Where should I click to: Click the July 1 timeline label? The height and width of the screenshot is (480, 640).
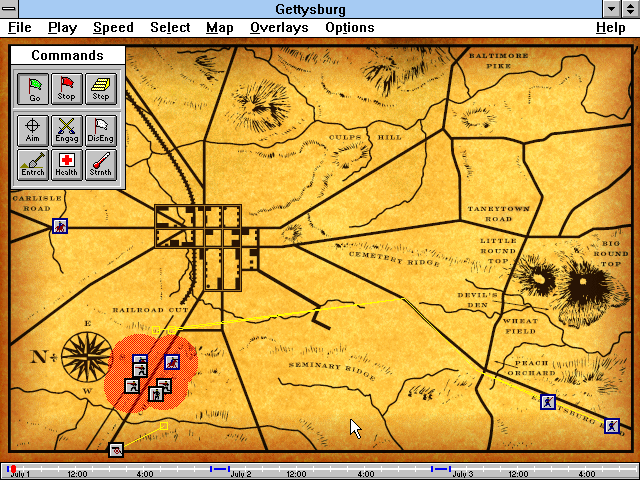[x=20, y=475]
